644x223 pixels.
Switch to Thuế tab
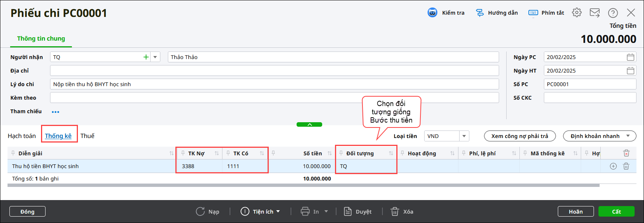87,136
